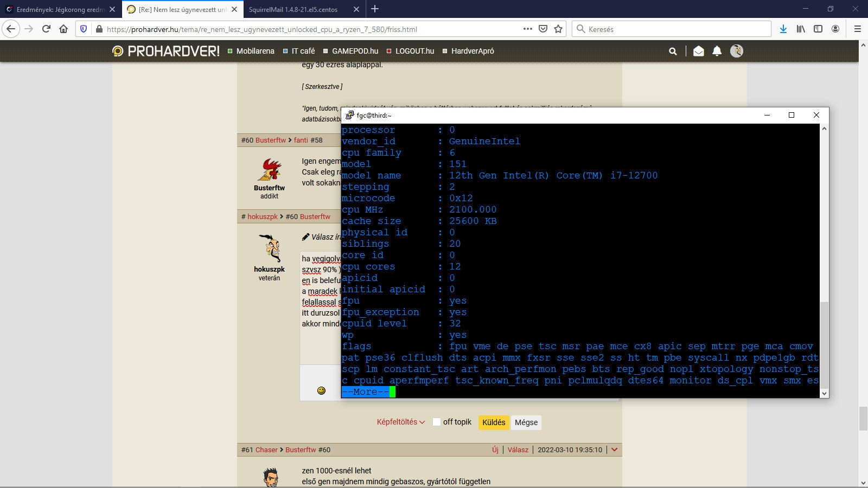Open Busterftw's rooster avatar

point(270,169)
